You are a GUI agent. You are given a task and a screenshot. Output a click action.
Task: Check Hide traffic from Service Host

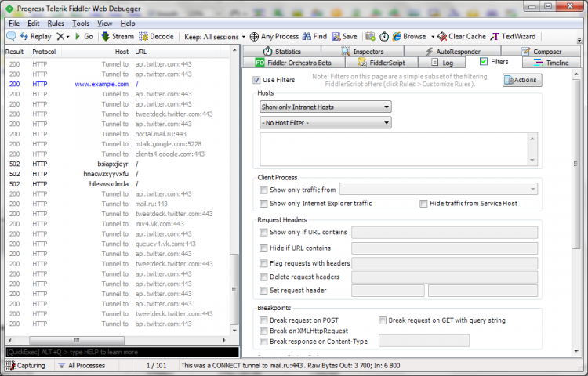[x=423, y=204]
